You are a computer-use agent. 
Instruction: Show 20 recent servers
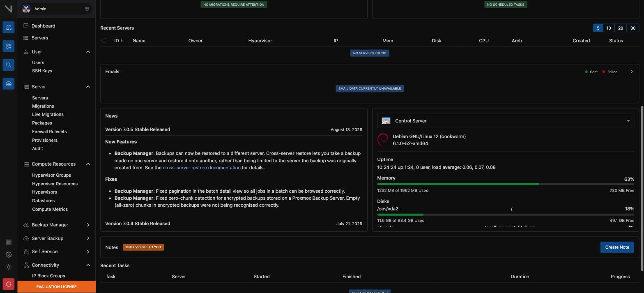point(620,28)
